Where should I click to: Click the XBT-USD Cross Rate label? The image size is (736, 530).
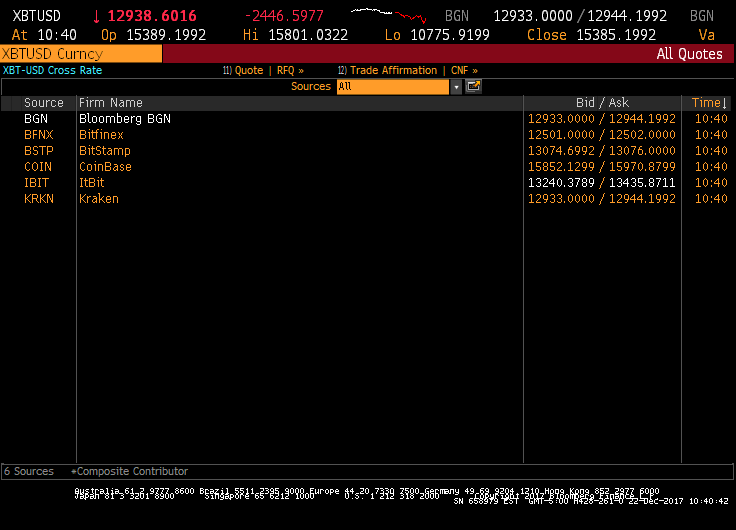pos(53,70)
